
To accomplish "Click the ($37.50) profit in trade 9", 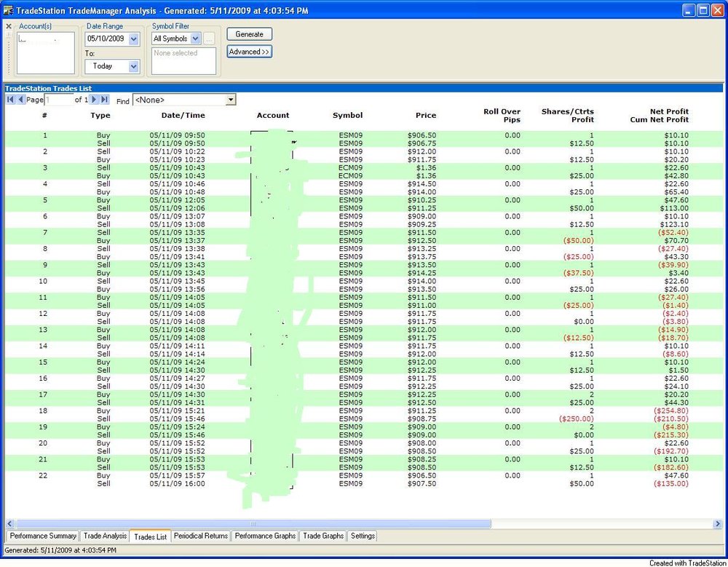I will (x=578, y=273).
